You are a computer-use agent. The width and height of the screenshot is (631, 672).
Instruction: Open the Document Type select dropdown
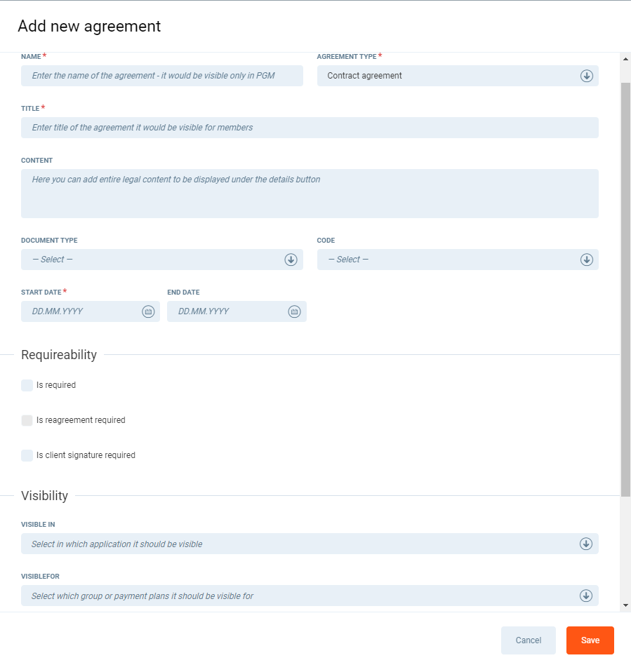pyautogui.click(x=154, y=260)
